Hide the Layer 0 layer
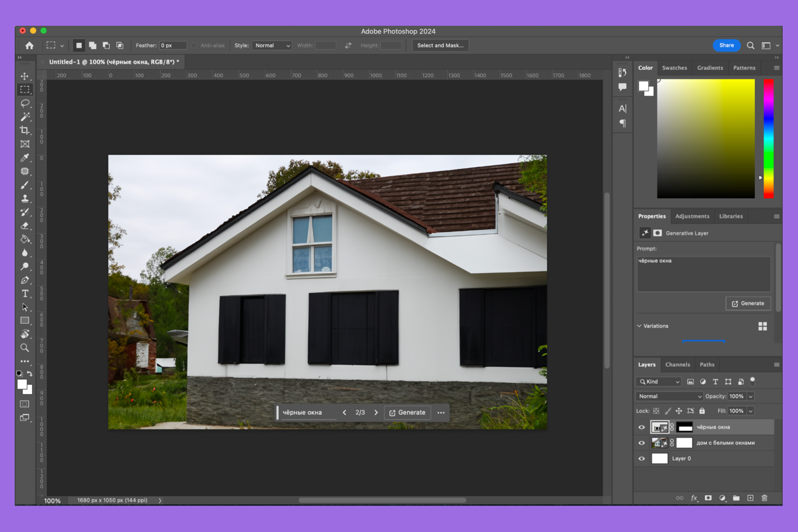 pyautogui.click(x=641, y=458)
